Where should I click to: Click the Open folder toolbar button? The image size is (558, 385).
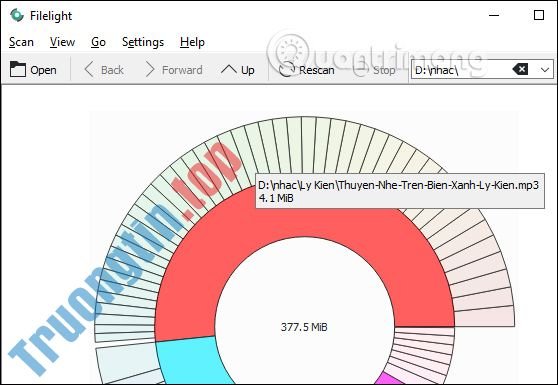click(33, 70)
